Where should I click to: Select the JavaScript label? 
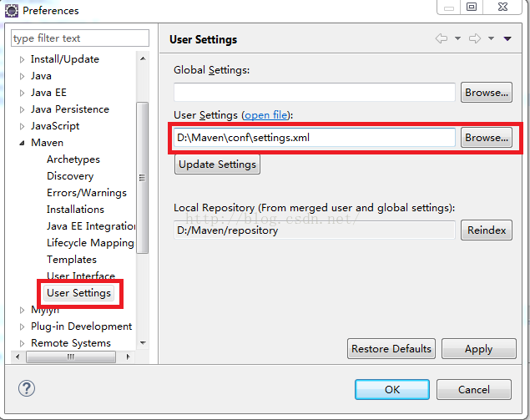coord(55,126)
